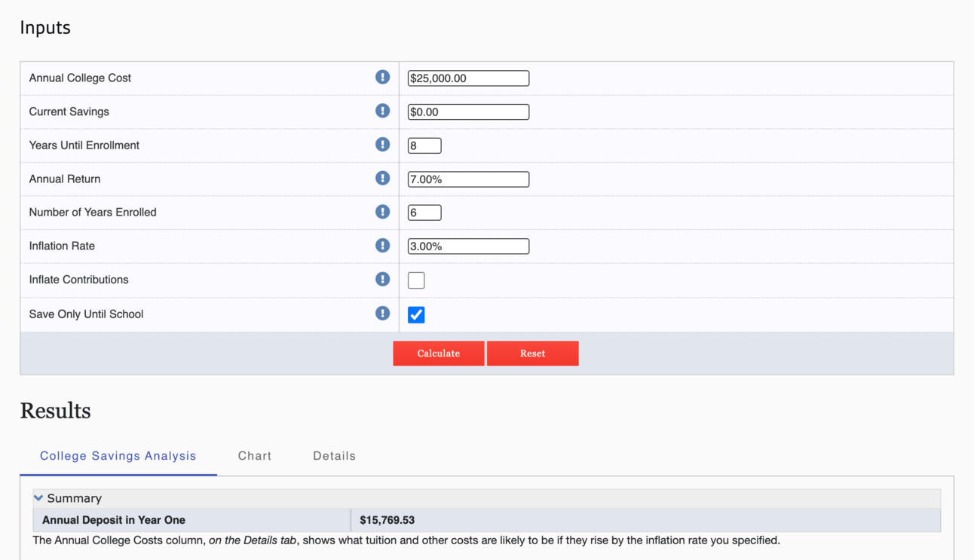Click info icon for Current Savings
This screenshot has width=974, height=560.
click(382, 111)
